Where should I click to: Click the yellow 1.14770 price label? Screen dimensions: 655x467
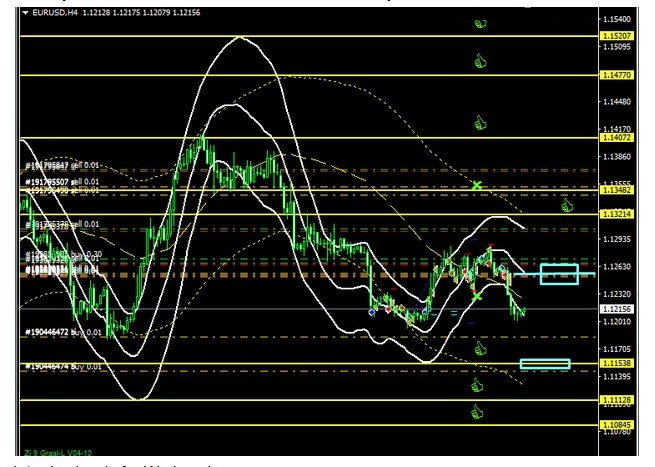(x=615, y=75)
